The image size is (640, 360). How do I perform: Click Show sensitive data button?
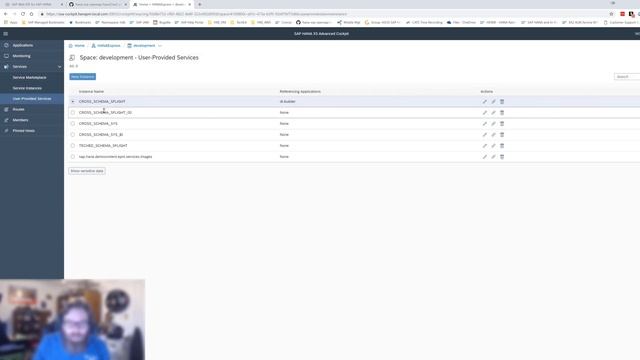87,171
